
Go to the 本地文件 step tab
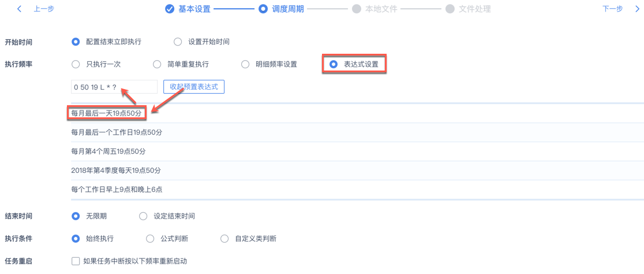(x=381, y=9)
